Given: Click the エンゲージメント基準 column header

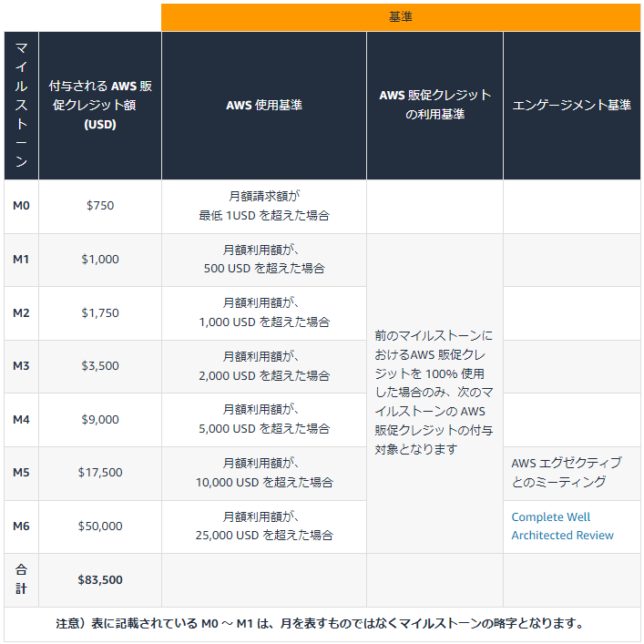Looking at the screenshot, I should click(572, 106).
